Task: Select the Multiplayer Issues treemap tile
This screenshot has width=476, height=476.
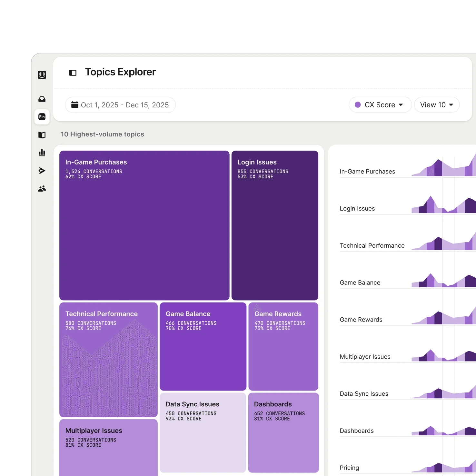Action: pos(109,448)
